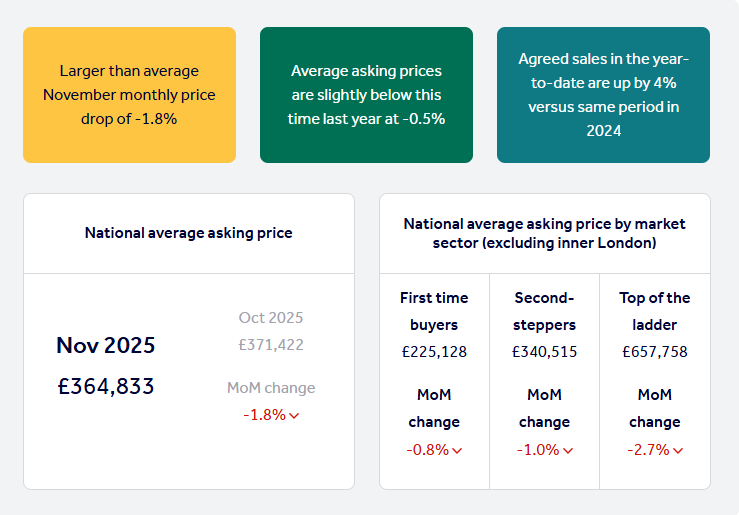Select the Second-steppers column label
The height and width of the screenshot is (515, 739).
click(x=545, y=311)
